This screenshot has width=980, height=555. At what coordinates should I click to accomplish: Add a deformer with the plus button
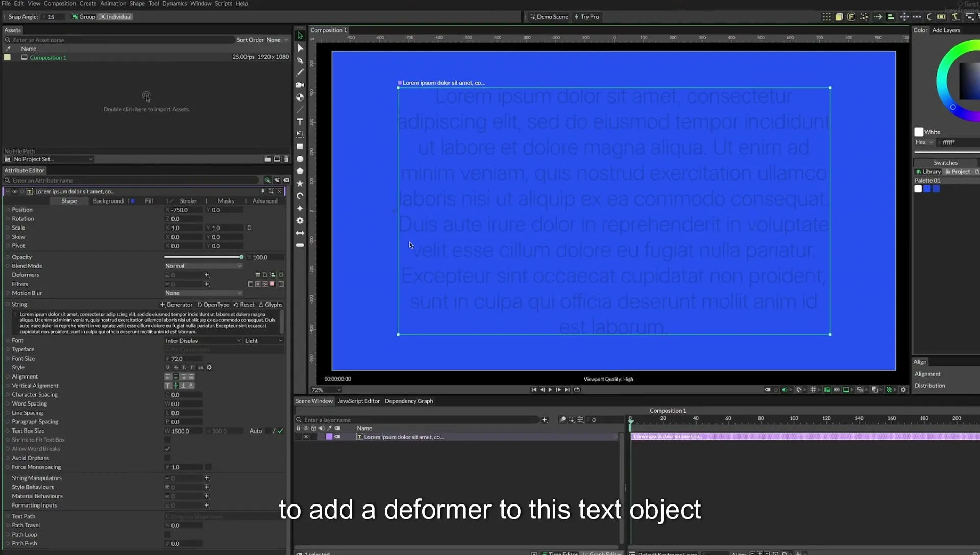pos(207,275)
